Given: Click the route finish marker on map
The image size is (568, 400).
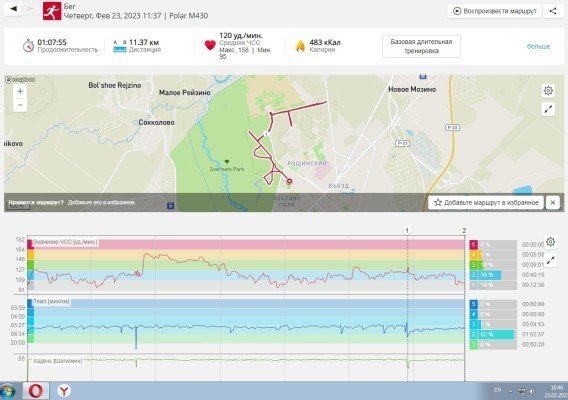Looking at the screenshot, I should pos(289,181).
